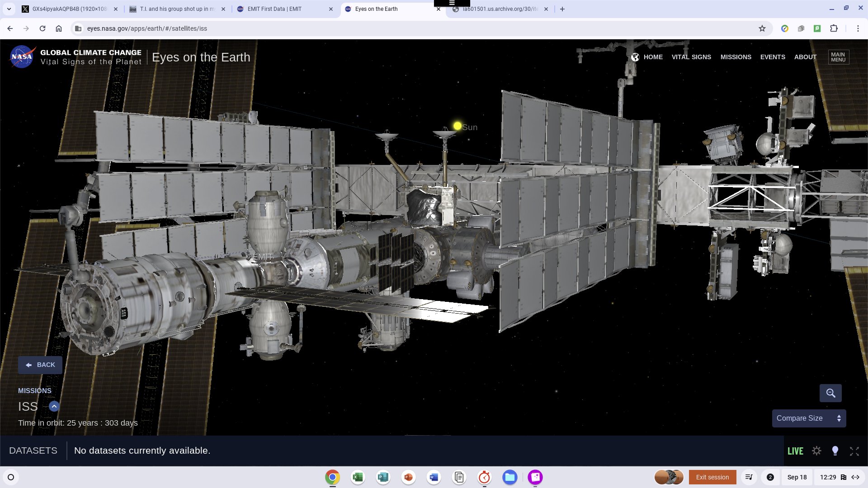
Task: Select the EMIT instrument label
Action: (262, 257)
